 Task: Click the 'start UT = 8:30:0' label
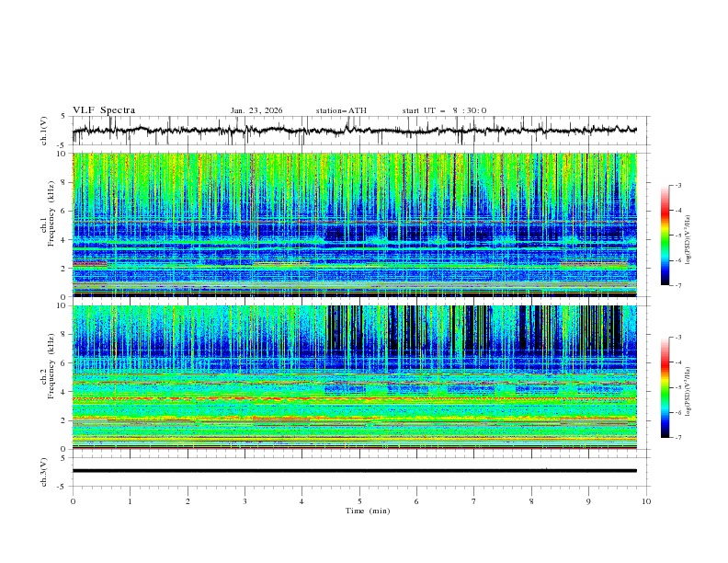(444, 110)
